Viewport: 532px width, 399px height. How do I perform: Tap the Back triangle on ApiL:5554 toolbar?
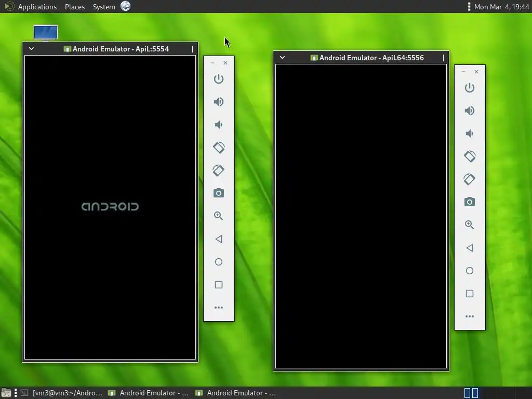[219, 239]
